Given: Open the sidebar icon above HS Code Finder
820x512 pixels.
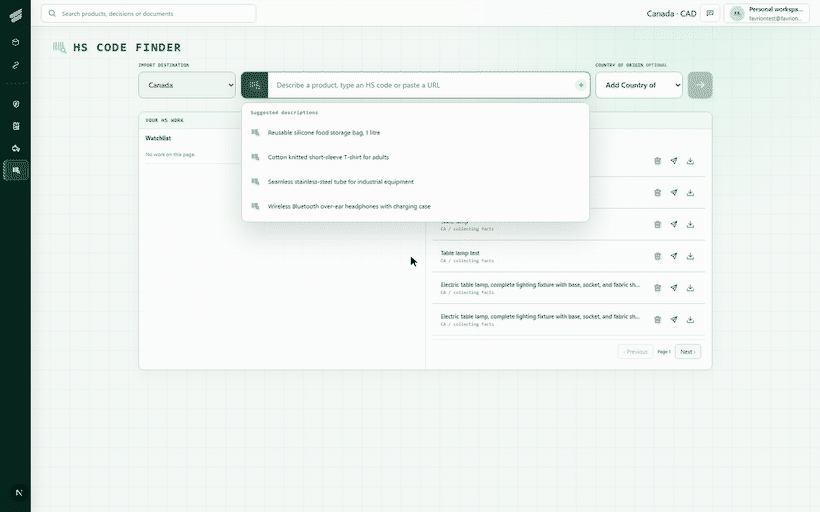Looking at the screenshot, I should click(x=16, y=149).
